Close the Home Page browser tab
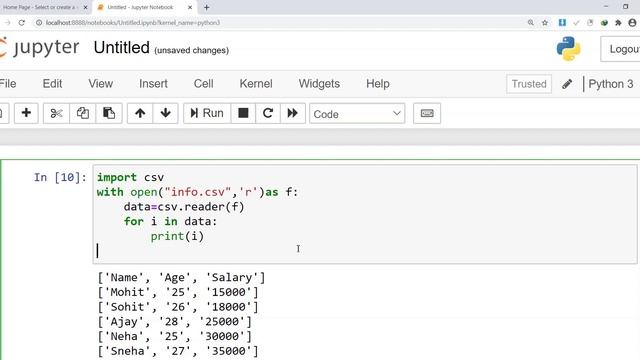640x360 pixels. click(x=85, y=7)
